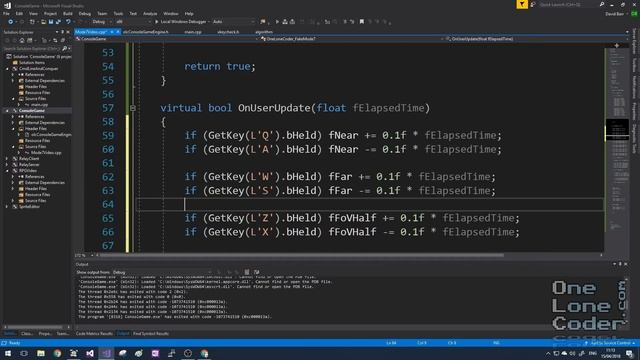Screen dimensions: 640x360
Task: Click 'return true' on line 54
Action: pyautogui.click(x=217, y=67)
